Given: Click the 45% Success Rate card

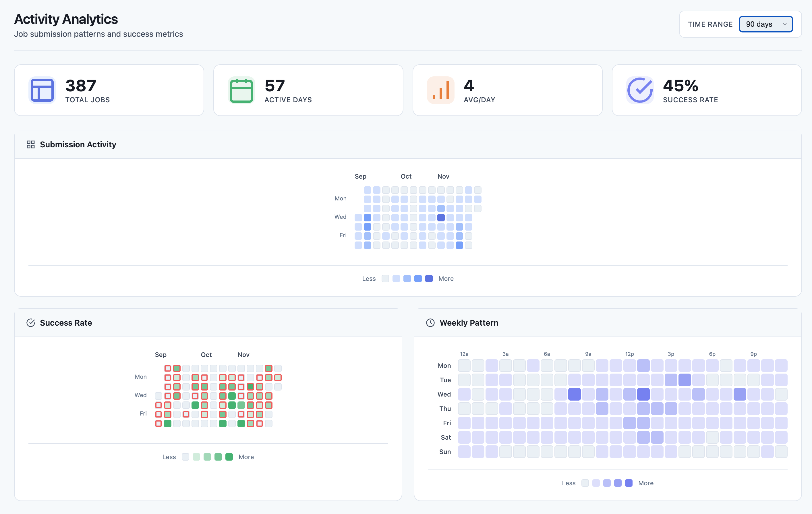Looking at the screenshot, I should pos(706,90).
